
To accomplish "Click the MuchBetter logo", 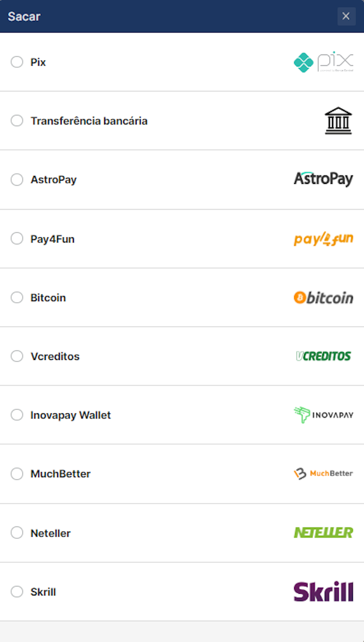I will pos(324,474).
